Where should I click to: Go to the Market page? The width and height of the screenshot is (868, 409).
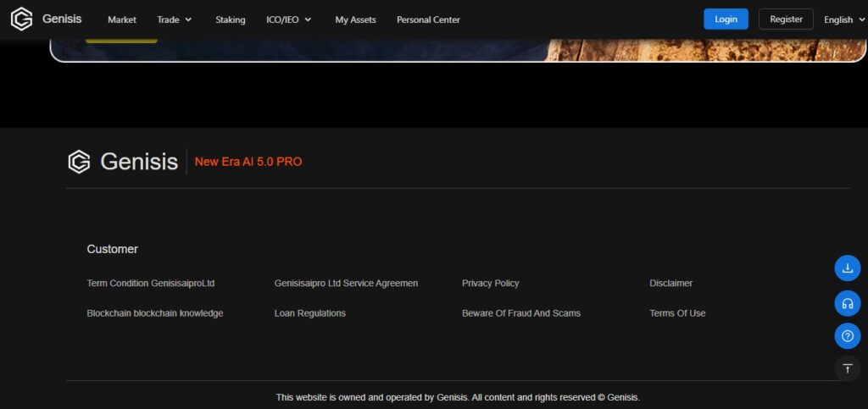coord(122,19)
